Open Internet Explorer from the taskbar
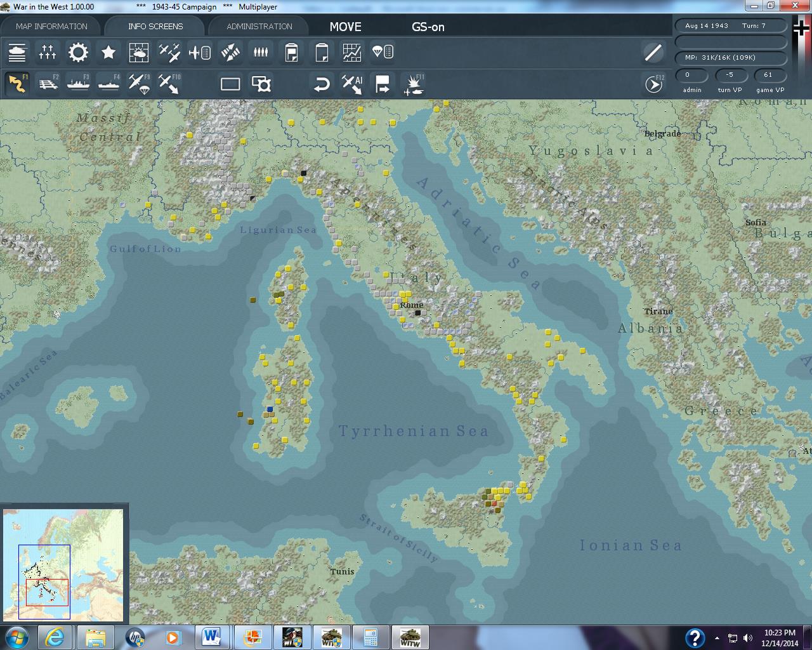Screen dimensions: 812x650 coord(55,637)
